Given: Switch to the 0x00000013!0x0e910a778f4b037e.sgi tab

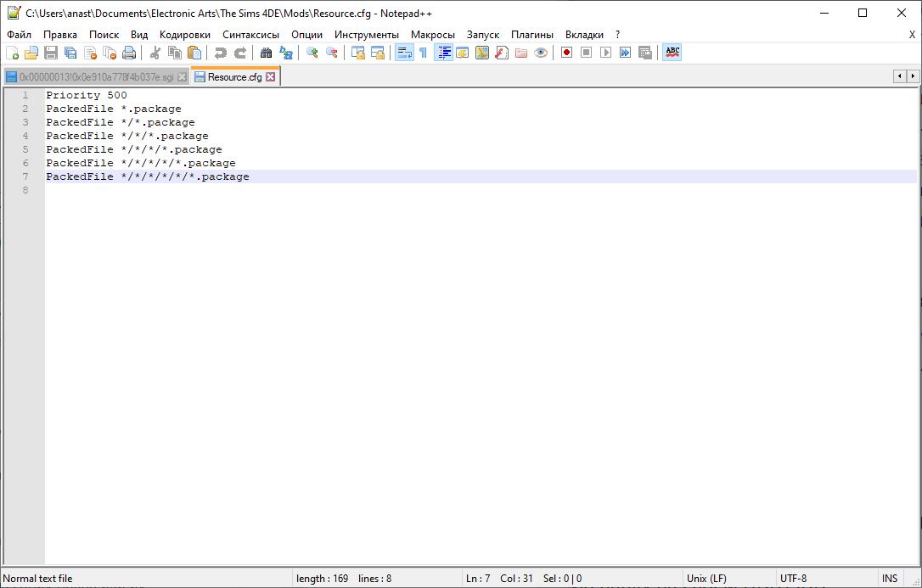Looking at the screenshot, I should point(96,76).
